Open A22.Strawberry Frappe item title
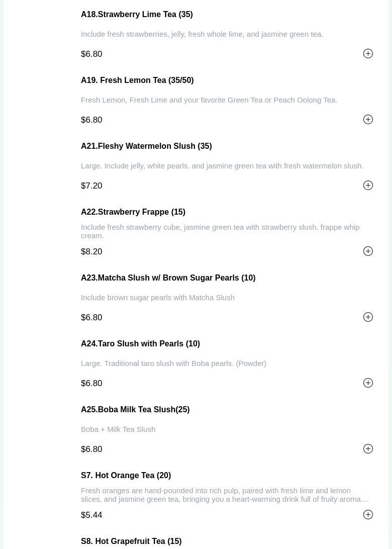Viewport: 392px width, 549px height. (x=133, y=212)
